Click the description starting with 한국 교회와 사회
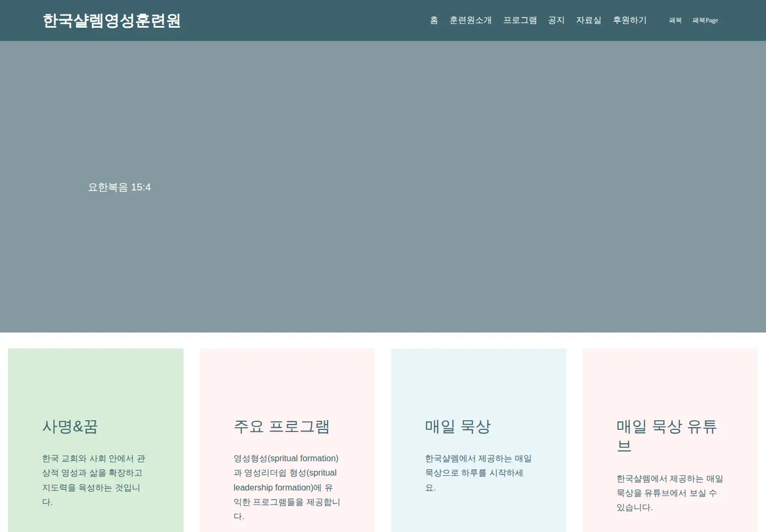 pos(94,480)
